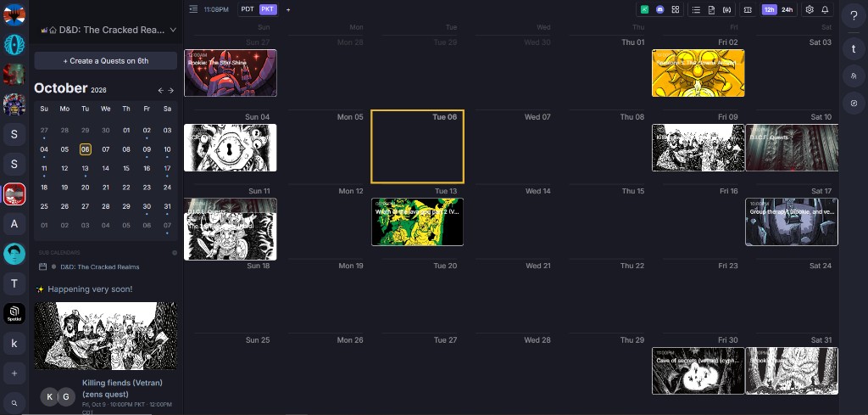
Task: Click the G attendee avatar
Action: (x=66, y=396)
